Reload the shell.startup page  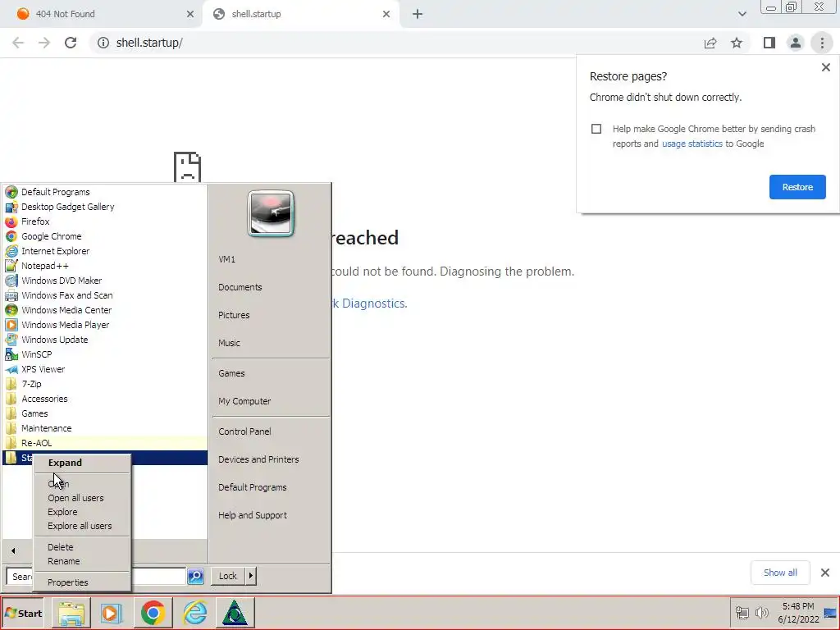[x=71, y=43]
